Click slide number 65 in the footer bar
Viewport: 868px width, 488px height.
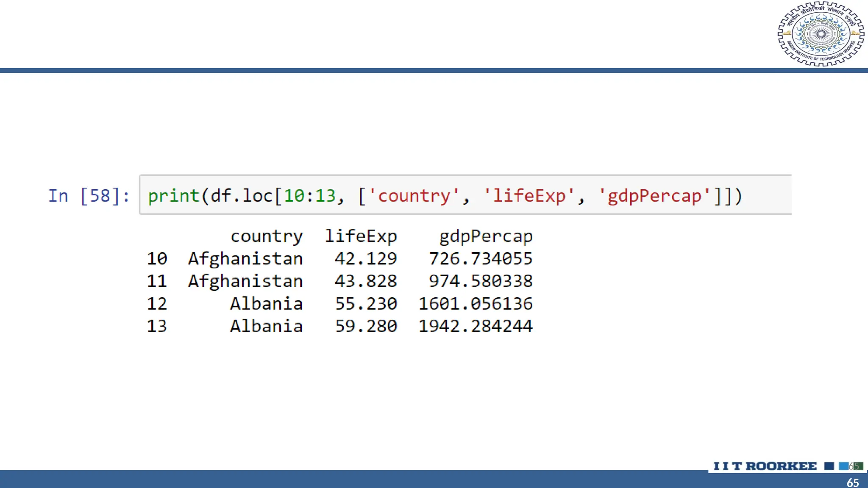coord(852,482)
